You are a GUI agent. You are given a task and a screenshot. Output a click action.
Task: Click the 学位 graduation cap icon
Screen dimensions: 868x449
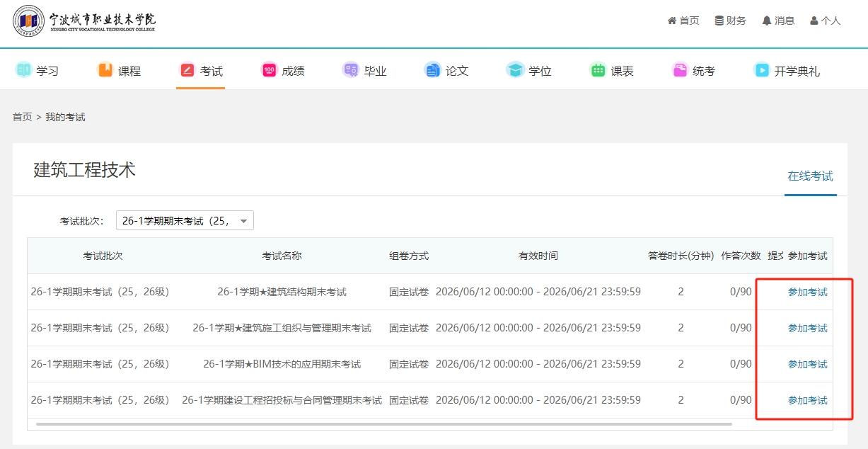[515, 70]
